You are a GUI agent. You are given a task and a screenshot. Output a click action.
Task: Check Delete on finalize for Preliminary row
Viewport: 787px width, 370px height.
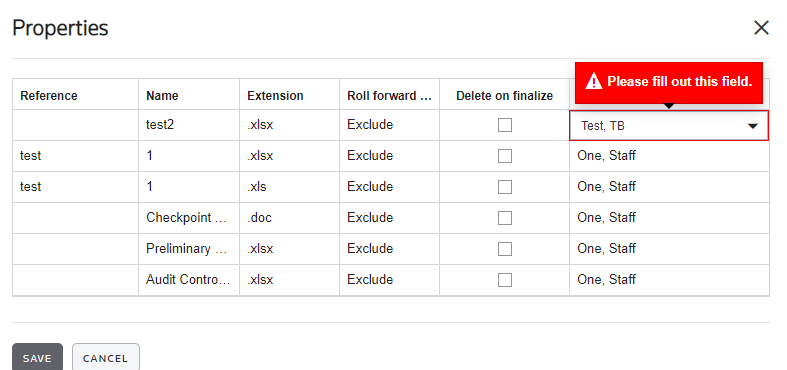coord(504,249)
